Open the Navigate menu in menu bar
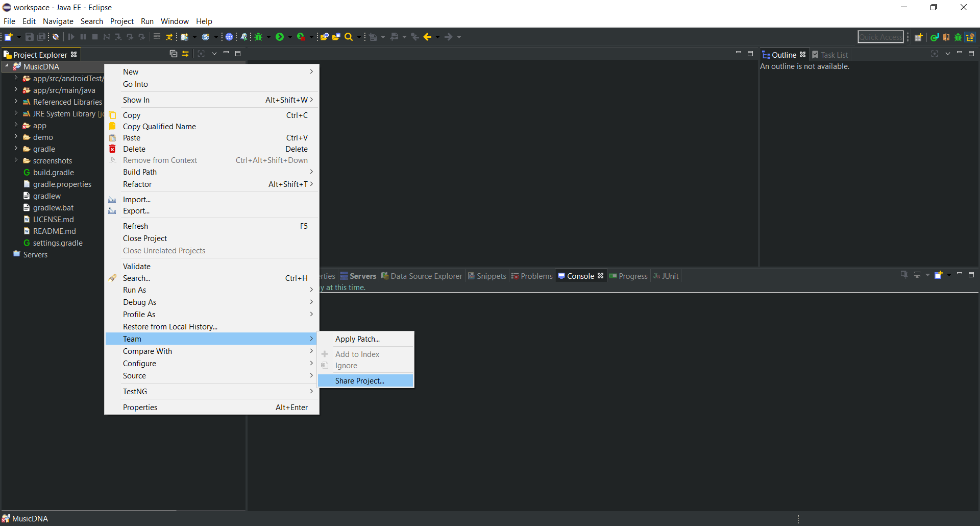 (x=58, y=21)
